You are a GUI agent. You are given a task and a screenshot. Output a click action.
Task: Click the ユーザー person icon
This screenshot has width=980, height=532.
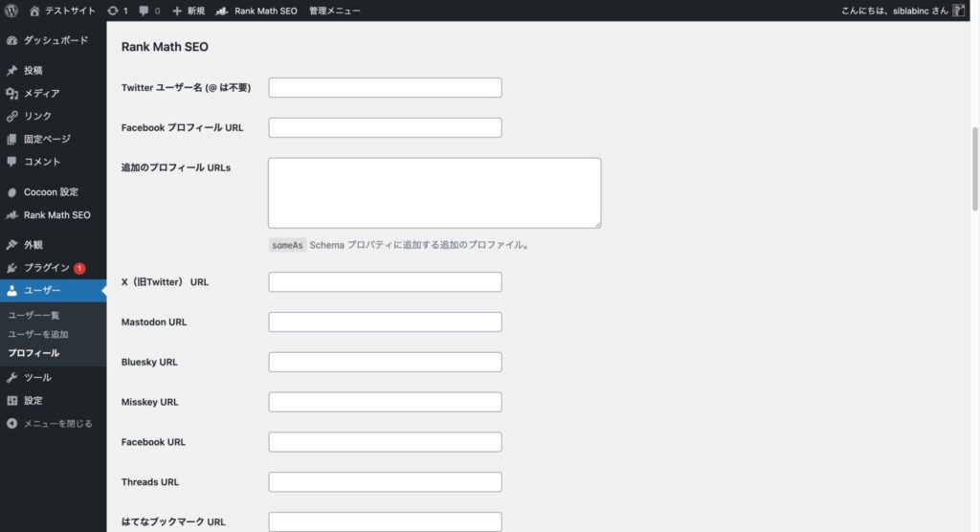11,291
